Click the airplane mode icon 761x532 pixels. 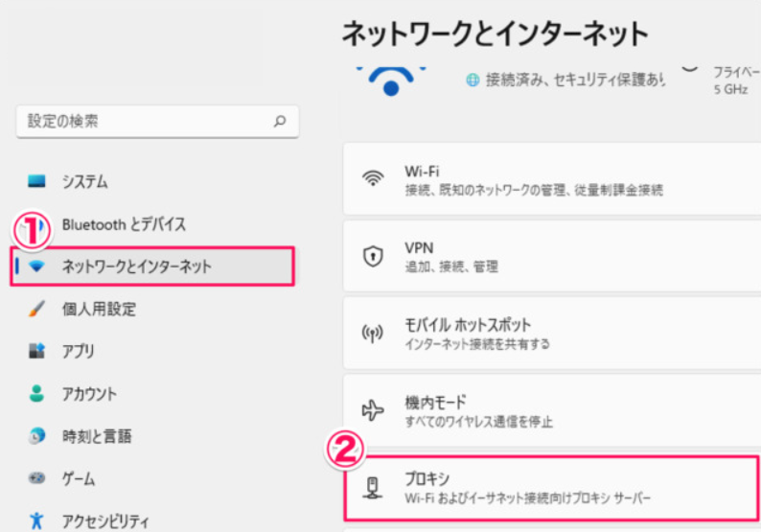pos(372,411)
